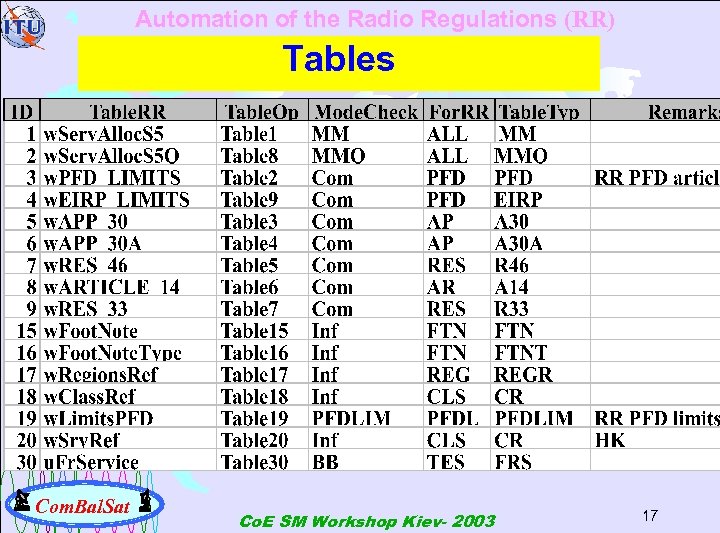The width and height of the screenshot is (720, 533).
Task: Select the wPFD_LIMITS cell
Action: 128,177
